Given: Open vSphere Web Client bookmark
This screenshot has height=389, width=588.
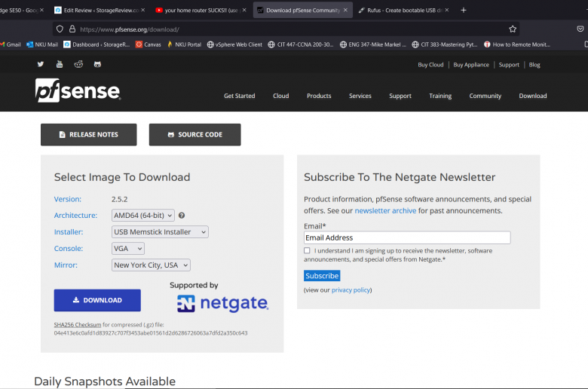Looking at the screenshot, I should click(234, 44).
